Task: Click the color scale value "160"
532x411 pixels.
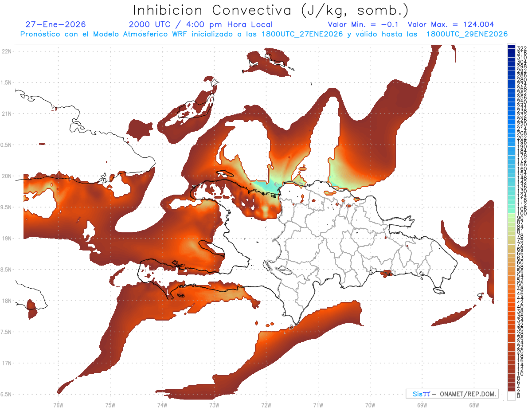Action: (521, 169)
